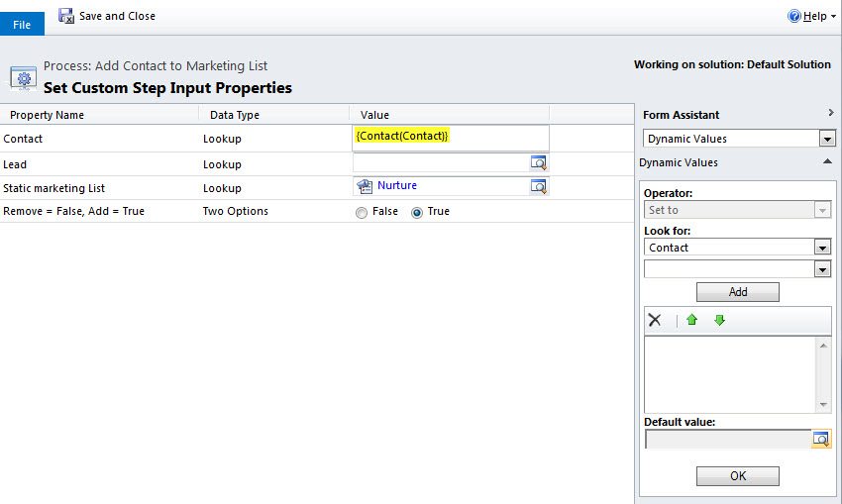This screenshot has height=504, width=842.
Task: Click the Default value lookup icon
Action: (x=821, y=439)
